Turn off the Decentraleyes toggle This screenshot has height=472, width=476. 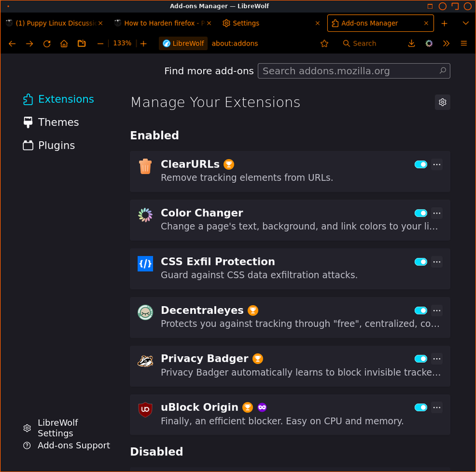pyautogui.click(x=420, y=310)
